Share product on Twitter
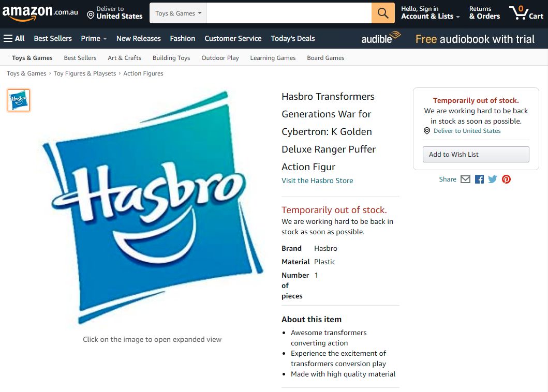This screenshot has height=392, width=548. tap(493, 179)
